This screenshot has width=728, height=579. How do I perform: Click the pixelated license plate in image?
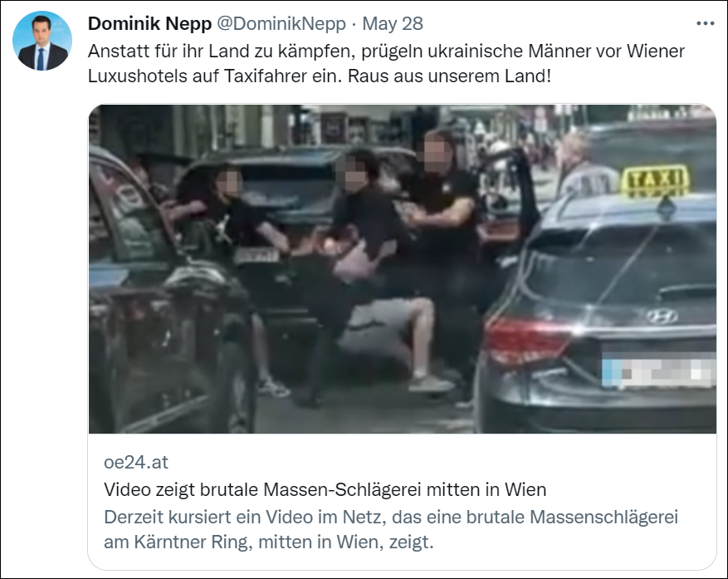click(x=658, y=370)
